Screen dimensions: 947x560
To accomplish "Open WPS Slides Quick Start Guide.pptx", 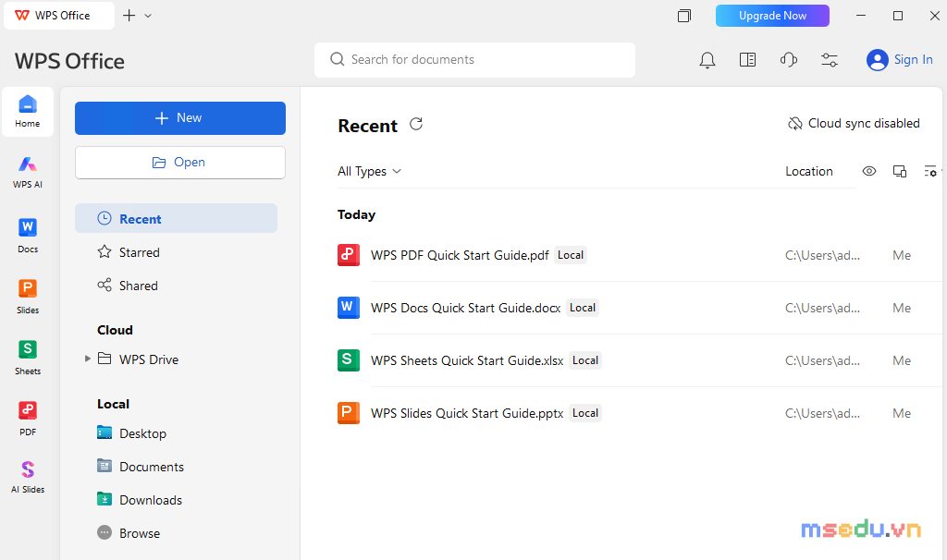I will (467, 413).
